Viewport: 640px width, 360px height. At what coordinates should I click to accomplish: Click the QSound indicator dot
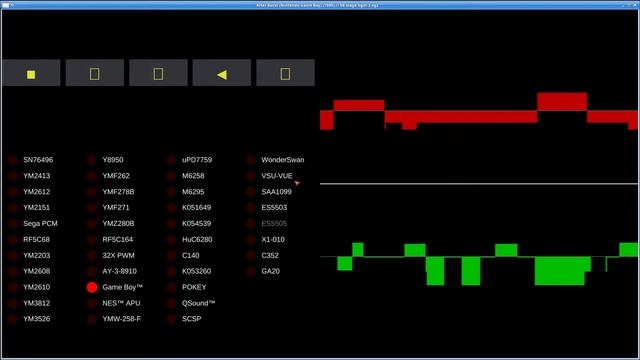tap(171, 303)
